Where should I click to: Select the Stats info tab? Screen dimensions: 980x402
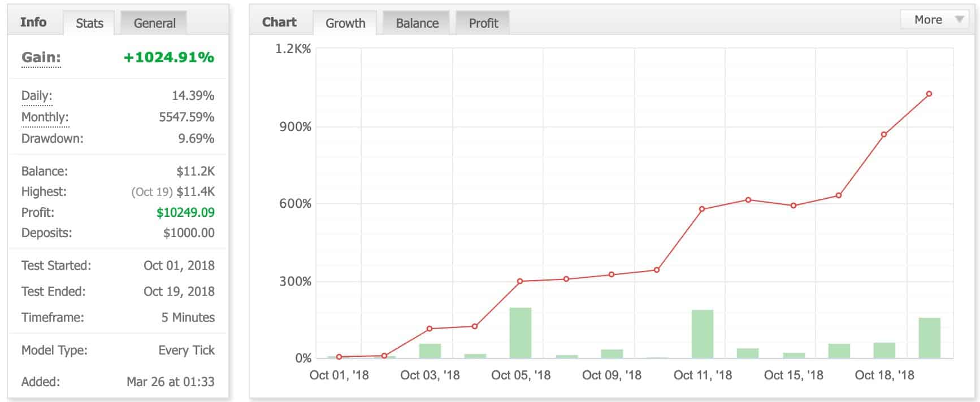(x=89, y=23)
